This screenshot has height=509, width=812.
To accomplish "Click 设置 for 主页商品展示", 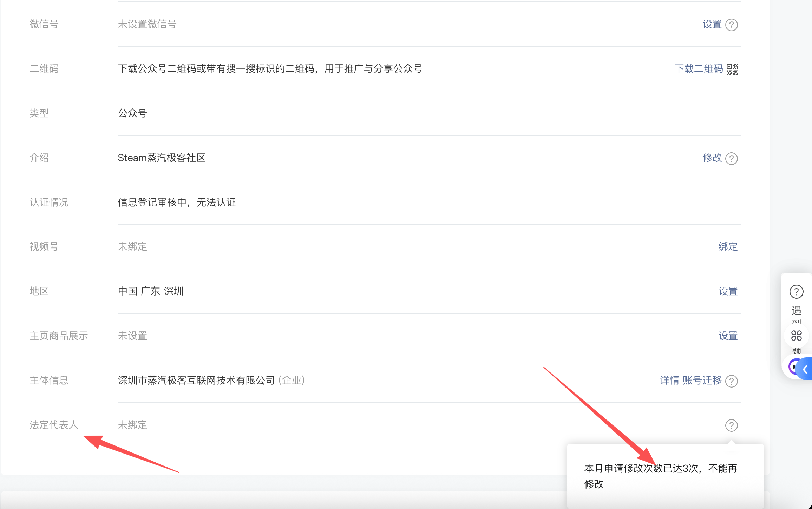I will [x=728, y=336].
